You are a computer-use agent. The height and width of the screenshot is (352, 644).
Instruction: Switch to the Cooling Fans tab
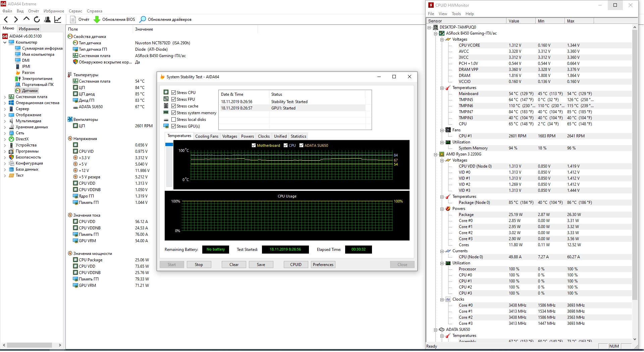pyautogui.click(x=207, y=136)
